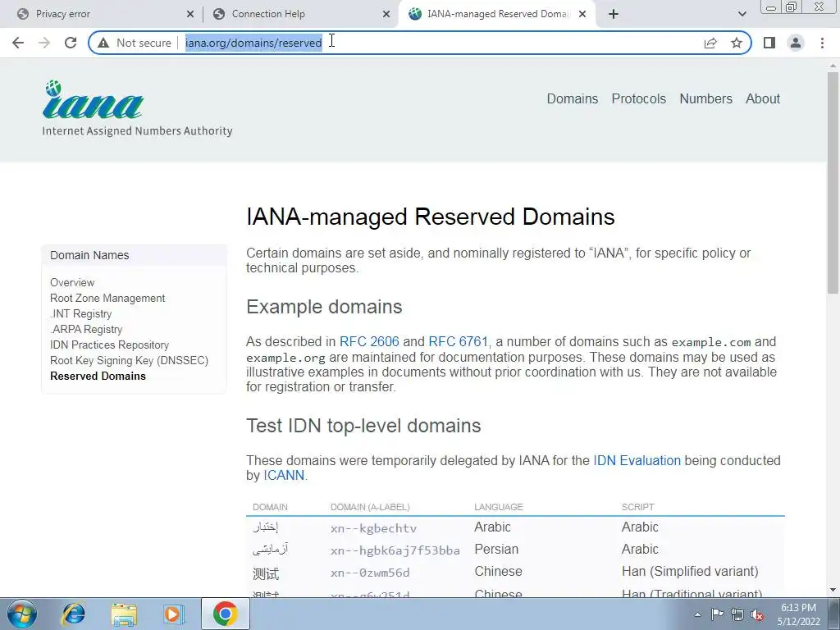
Task: Click the xn--0zwm56d table cell
Action: coord(370,573)
